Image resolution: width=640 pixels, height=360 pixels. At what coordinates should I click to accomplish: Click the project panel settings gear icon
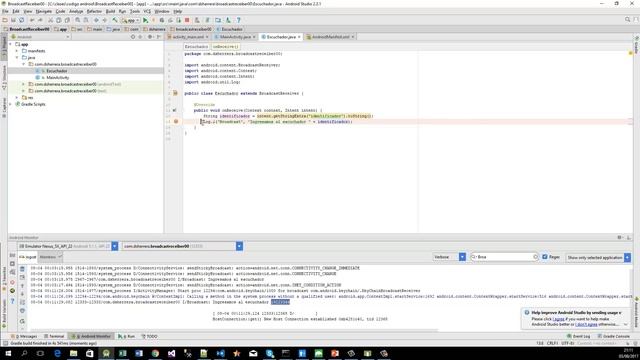pos(150,37)
